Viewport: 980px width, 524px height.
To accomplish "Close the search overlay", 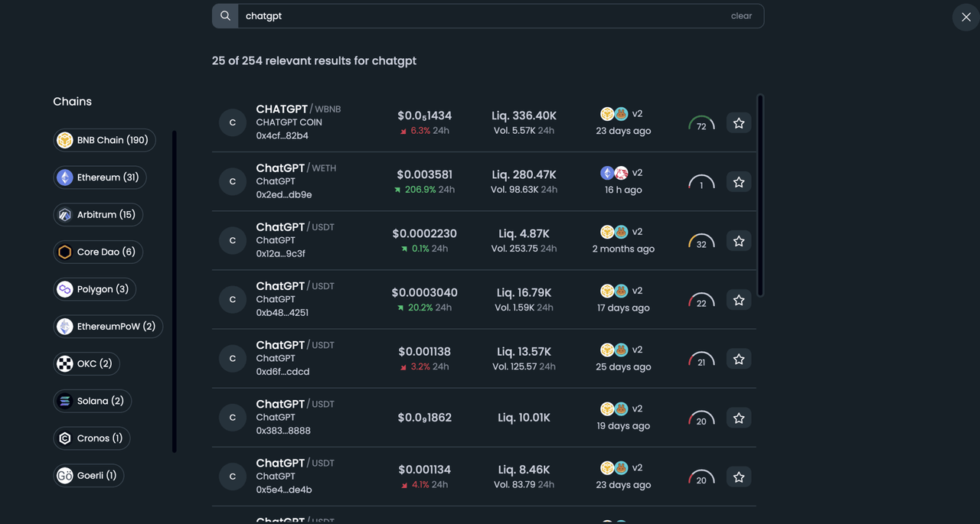I will pos(965,17).
